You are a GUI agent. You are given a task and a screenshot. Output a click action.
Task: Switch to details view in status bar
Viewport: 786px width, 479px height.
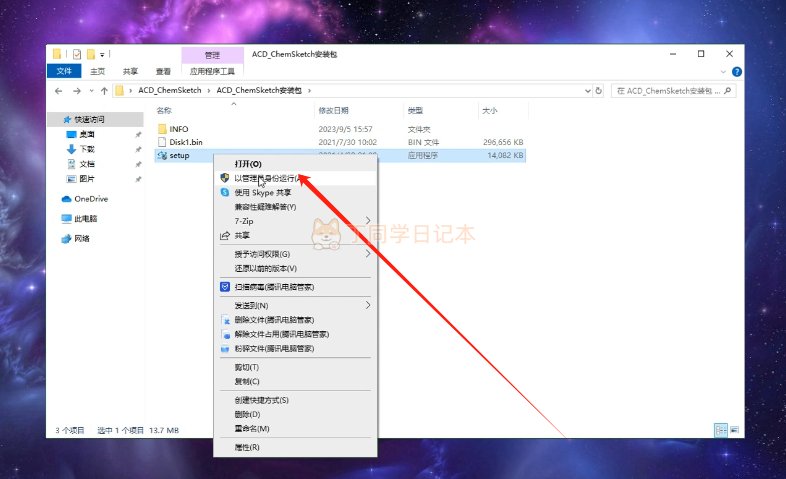coord(720,430)
